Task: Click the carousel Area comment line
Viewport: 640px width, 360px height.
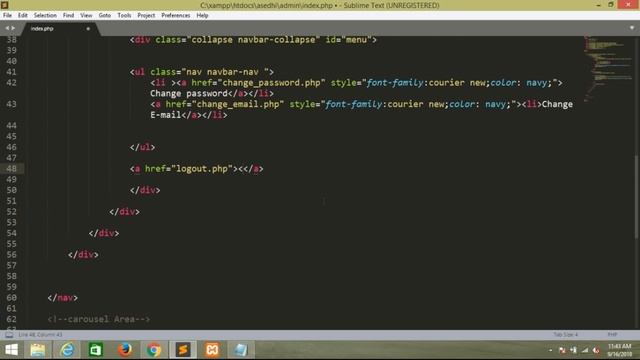Action: point(98,319)
